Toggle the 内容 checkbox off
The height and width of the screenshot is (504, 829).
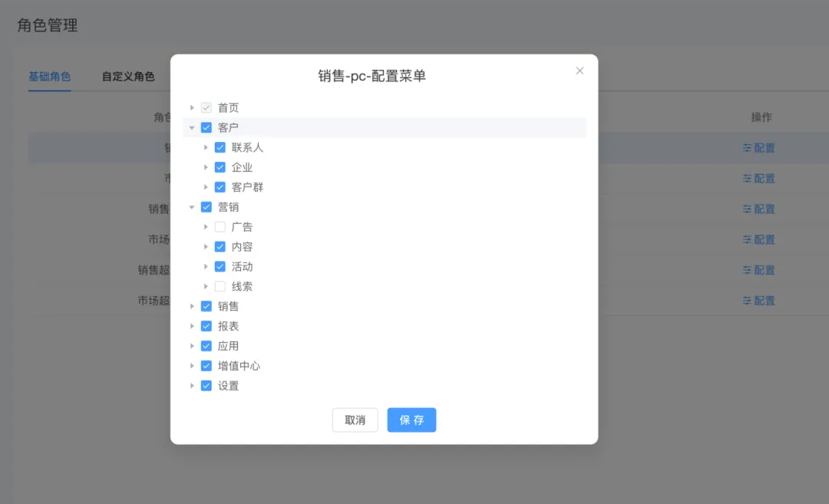(x=220, y=247)
